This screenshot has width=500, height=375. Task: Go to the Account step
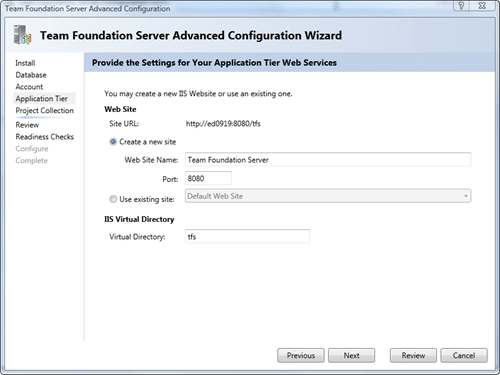tap(29, 87)
